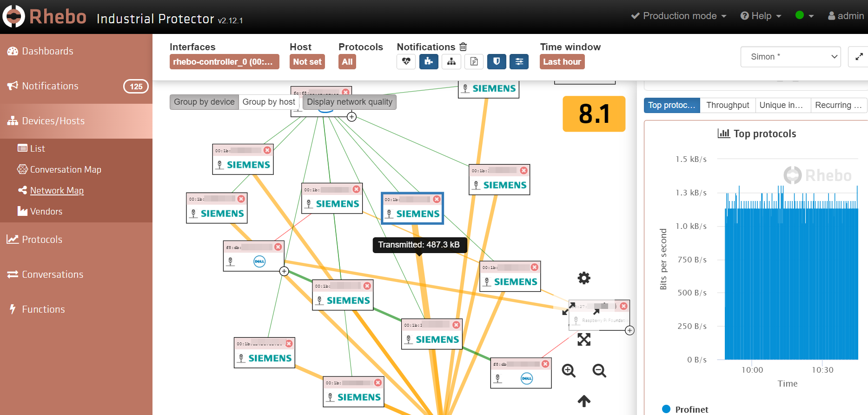
Task: Click the up arrow map control
Action: tap(584, 401)
